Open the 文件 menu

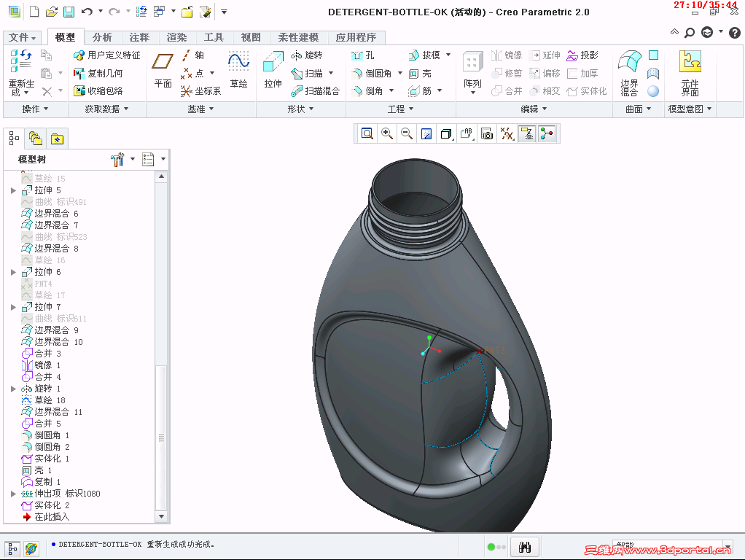click(x=22, y=37)
